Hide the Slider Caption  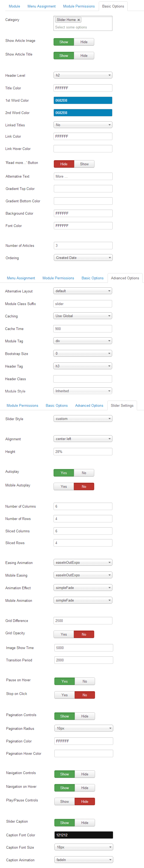tap(85, 823)
